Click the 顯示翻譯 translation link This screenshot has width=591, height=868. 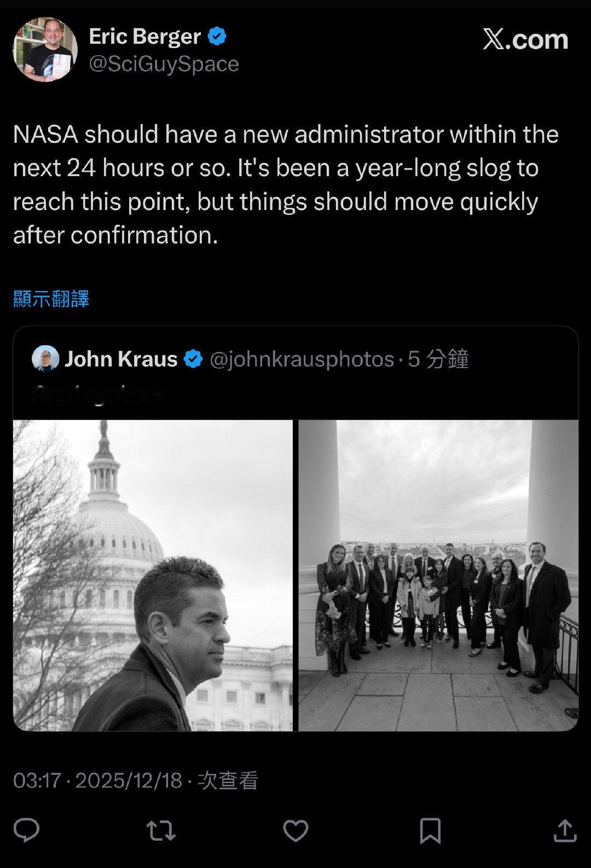(51, 299)
